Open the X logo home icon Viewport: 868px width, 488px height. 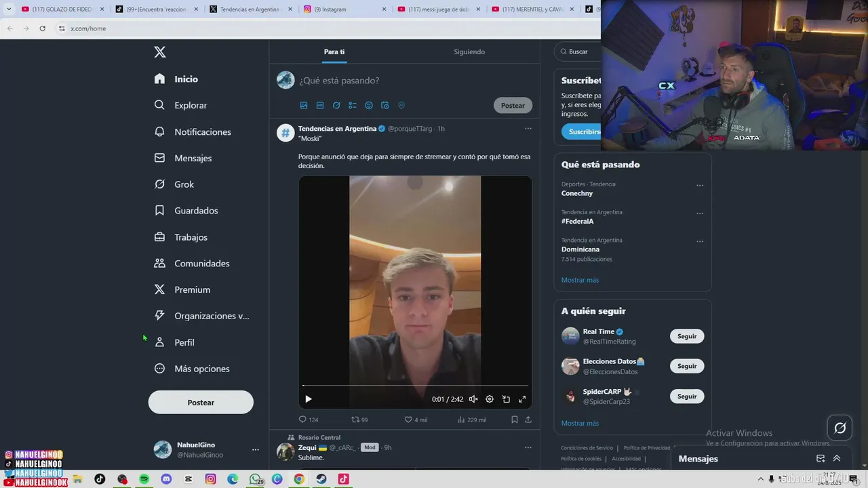[x=159, y=52]
